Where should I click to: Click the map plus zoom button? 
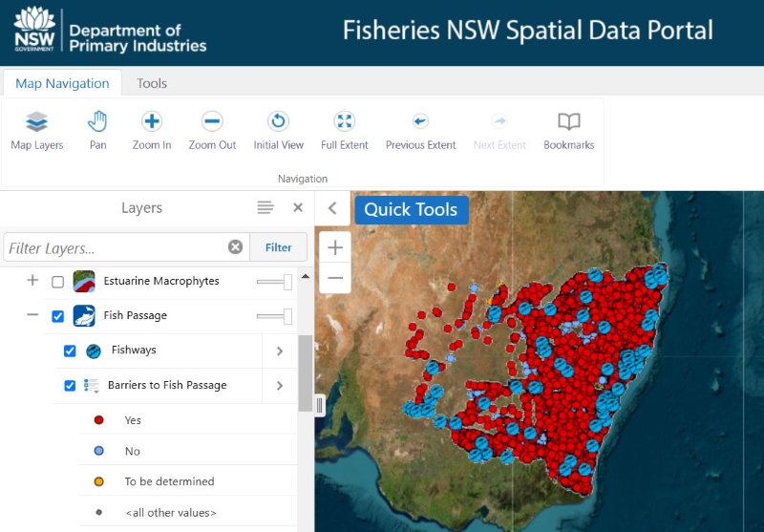[335, 247]
